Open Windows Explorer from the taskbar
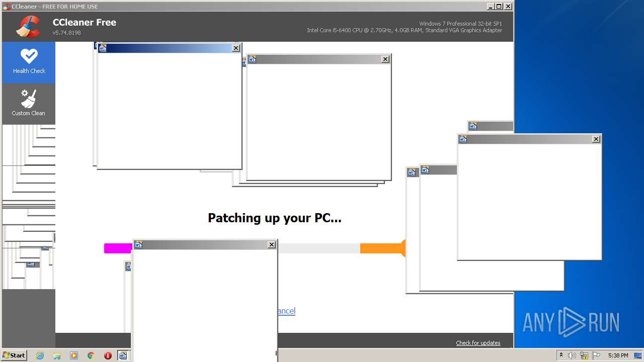644x362 pixels. [57, 355]
